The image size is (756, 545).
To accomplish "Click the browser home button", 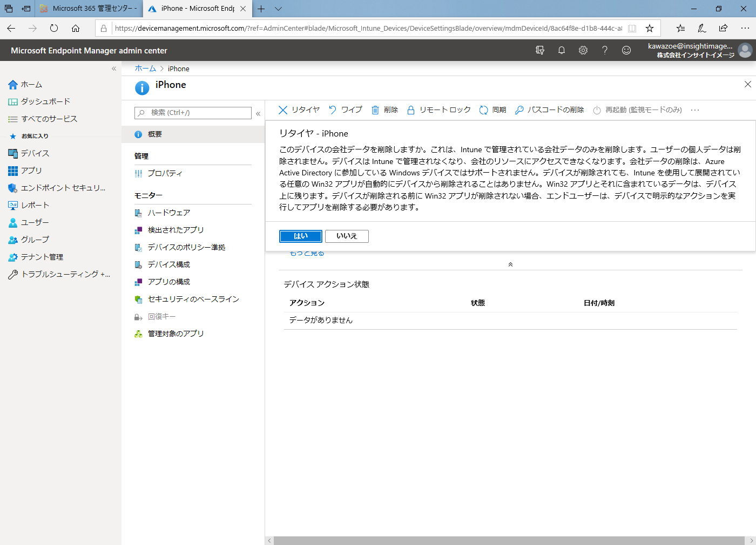I will click(x=76, y=29).
